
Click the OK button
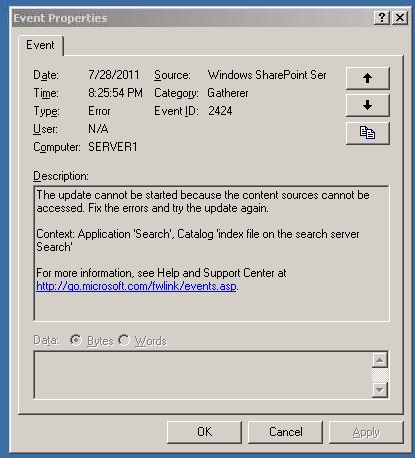pos(204,432)
